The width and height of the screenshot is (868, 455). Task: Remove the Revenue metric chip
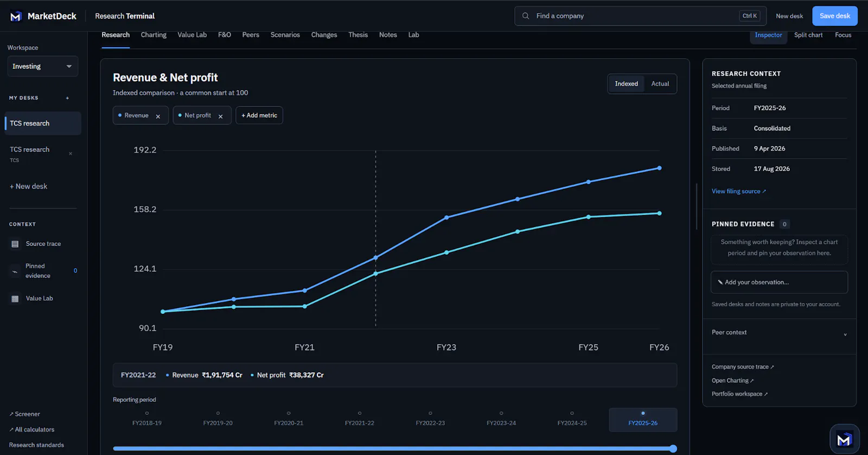[x=158, y=116]
